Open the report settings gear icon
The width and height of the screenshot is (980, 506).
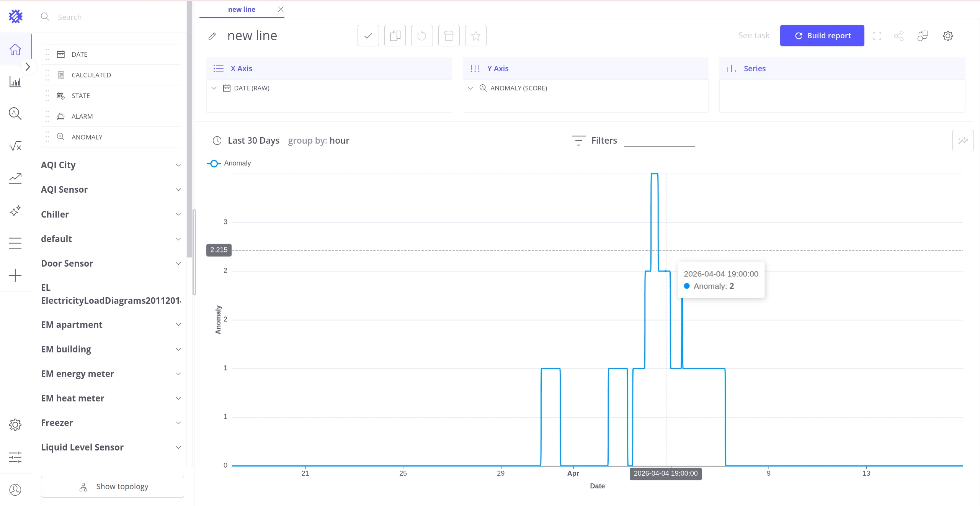(x=948, y=36)
